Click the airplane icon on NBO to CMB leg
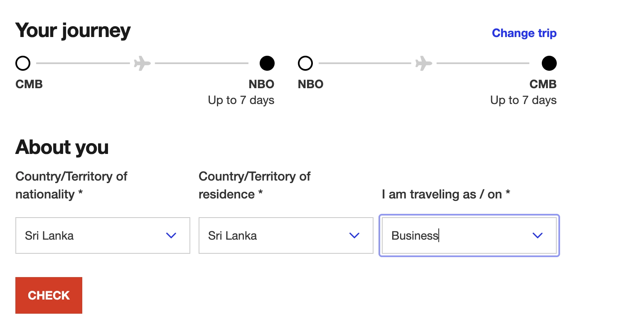644x332 pixels. coord(423,64)
